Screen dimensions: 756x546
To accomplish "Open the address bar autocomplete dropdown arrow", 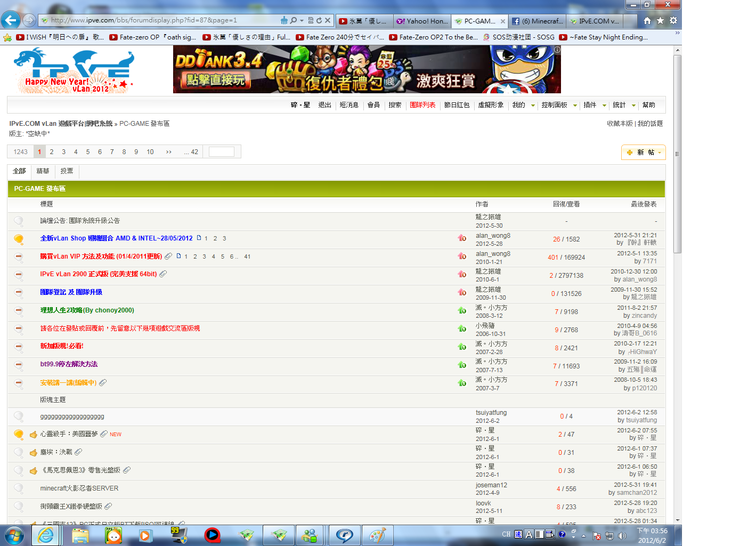I will click(302, 20).
